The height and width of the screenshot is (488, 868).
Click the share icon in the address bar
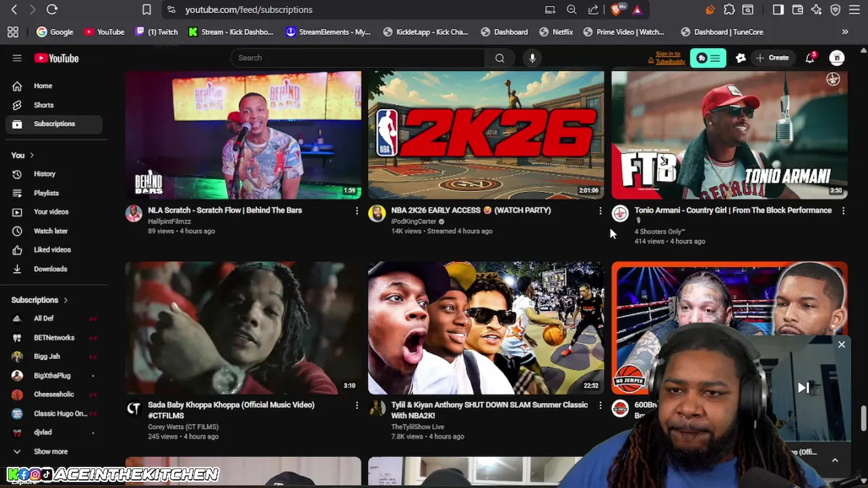pyautogui.click(x=593, y=9)
